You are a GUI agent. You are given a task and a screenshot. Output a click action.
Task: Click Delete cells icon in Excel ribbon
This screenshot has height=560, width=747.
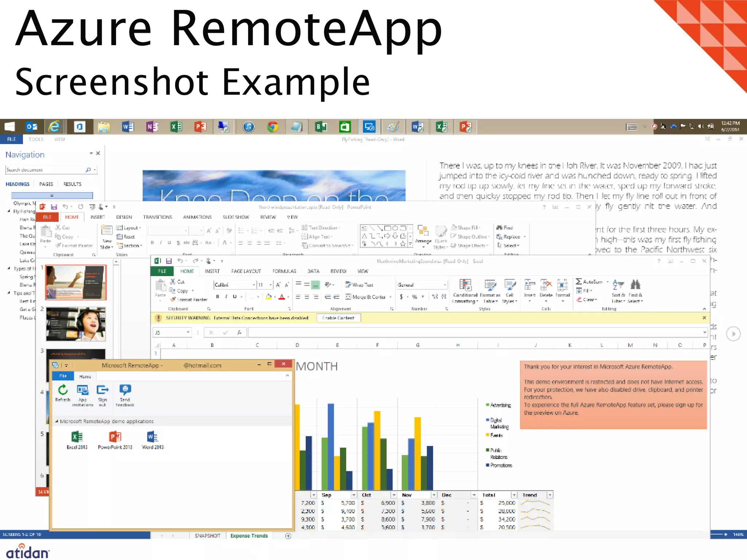click(546, 290)
